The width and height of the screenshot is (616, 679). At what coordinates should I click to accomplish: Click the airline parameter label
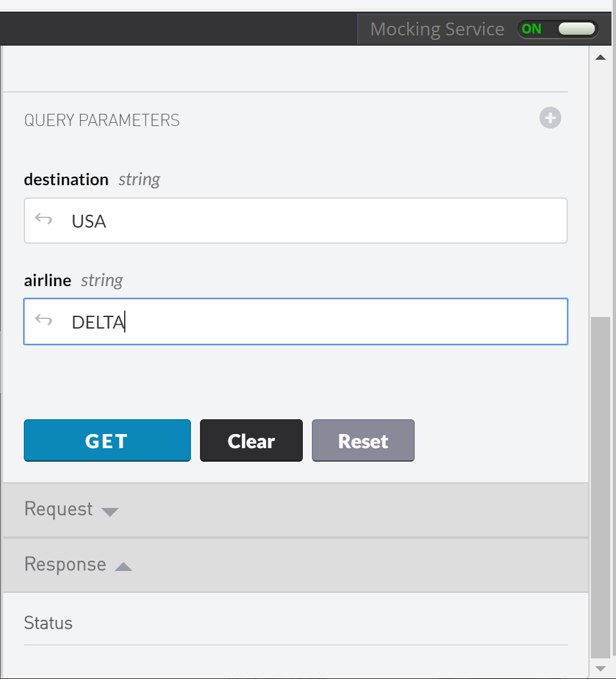[48, 280]
